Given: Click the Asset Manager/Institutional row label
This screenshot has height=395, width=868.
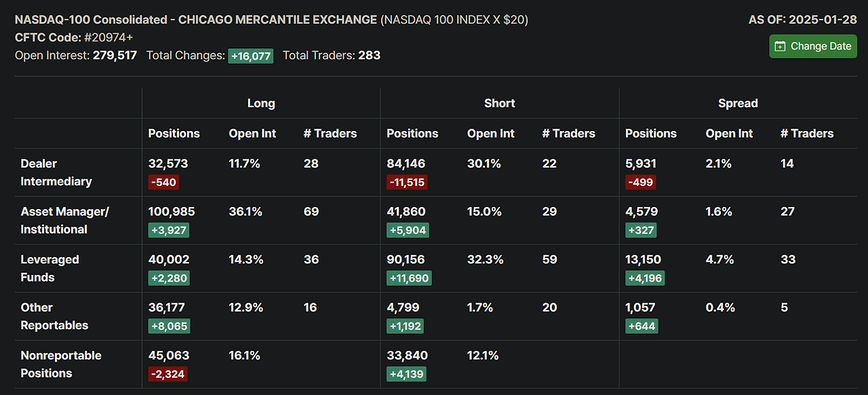Looking at the screenshot, I should coord(64,221).
